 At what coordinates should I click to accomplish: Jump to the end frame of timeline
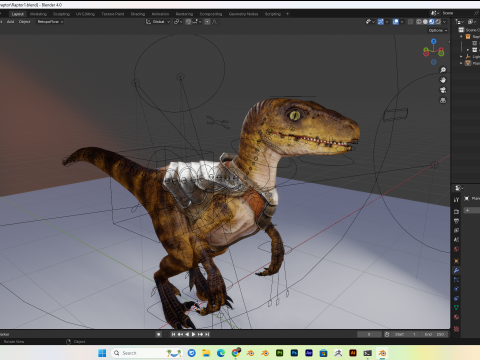(x=207, y=334)
